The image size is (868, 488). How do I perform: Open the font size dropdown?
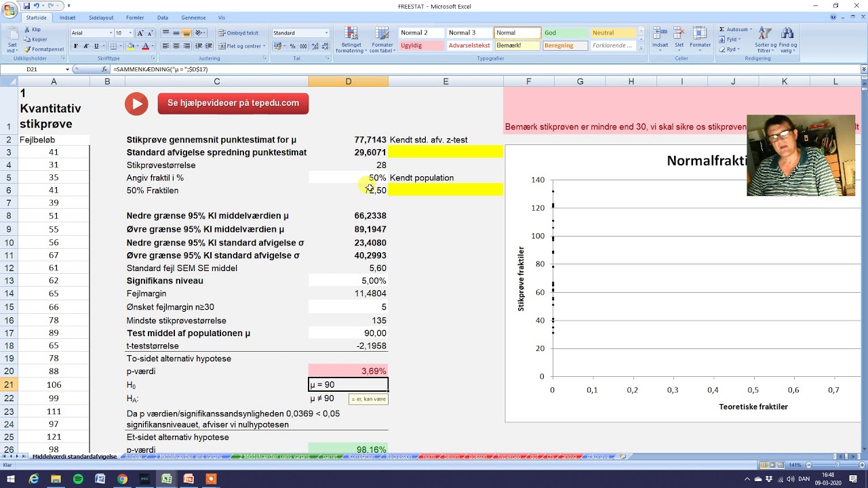(x=130, y=33)
